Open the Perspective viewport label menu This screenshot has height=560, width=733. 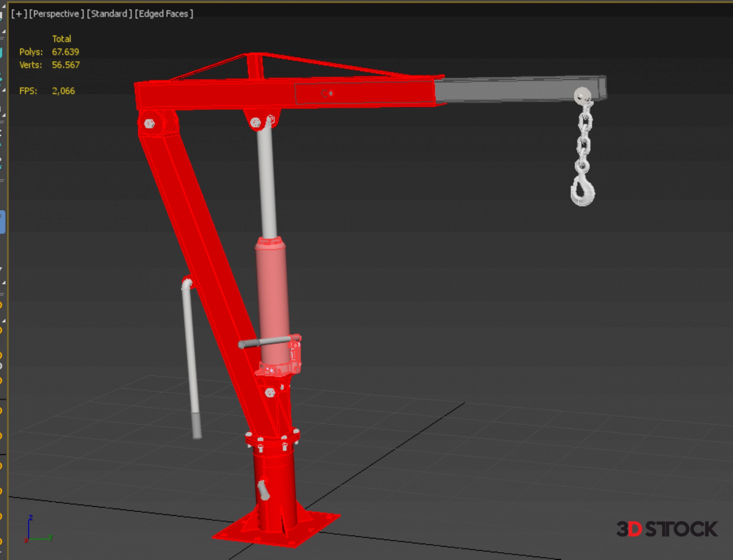coord(56,14)
